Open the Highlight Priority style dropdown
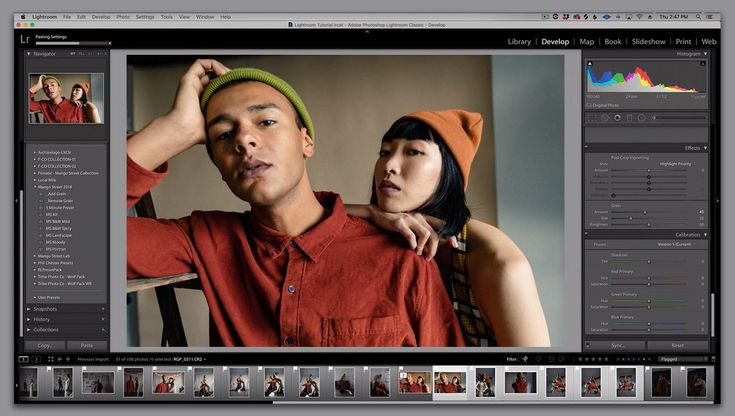735x416 pixels. [677, 164]
